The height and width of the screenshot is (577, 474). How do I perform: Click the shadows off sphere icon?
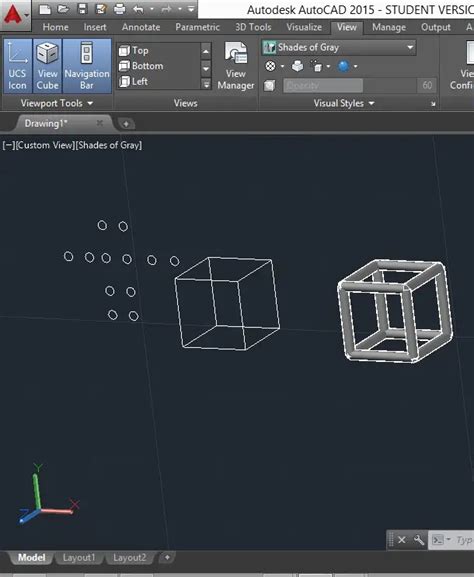(x=270, y=66)
